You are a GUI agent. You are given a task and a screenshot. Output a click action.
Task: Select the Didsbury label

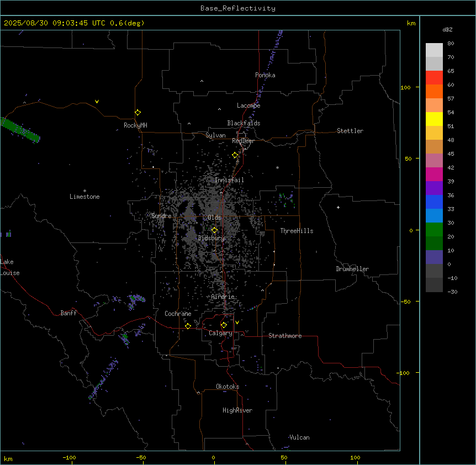tap(211, 238)
